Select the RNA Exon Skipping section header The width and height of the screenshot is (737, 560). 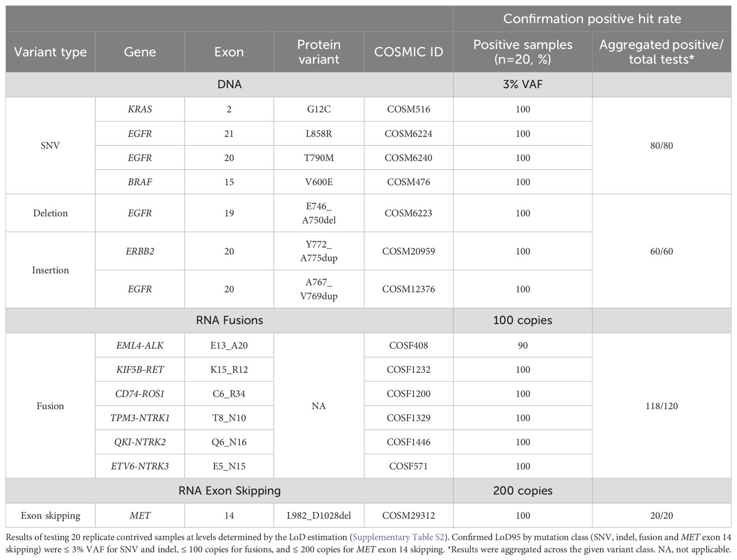pos(229,491)
